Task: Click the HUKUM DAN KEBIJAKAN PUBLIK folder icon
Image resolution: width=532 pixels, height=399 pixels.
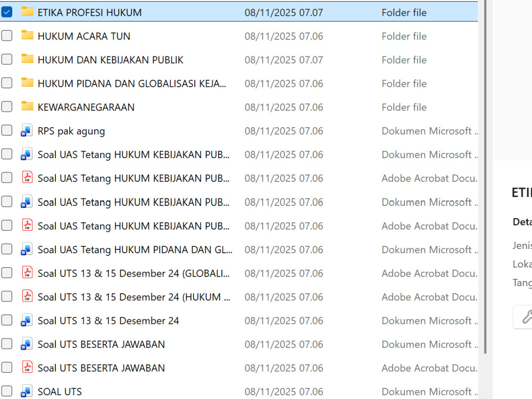Action: [27, 59]
